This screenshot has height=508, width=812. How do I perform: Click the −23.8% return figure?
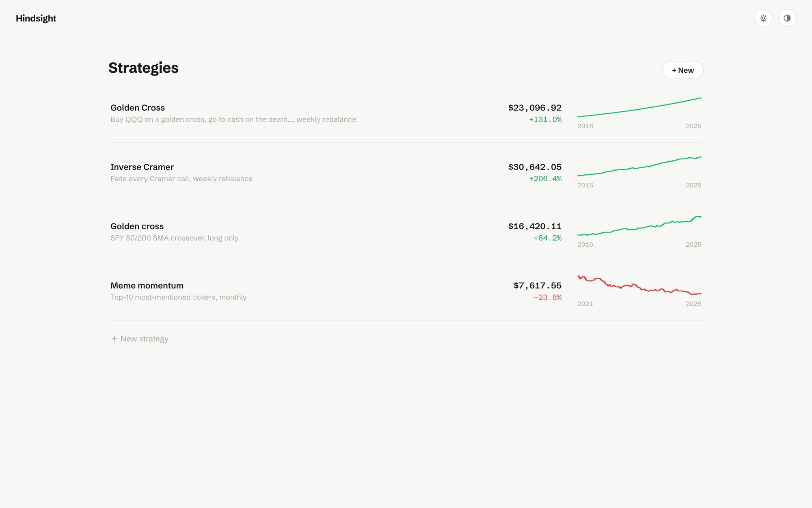(x=548, y=297)
